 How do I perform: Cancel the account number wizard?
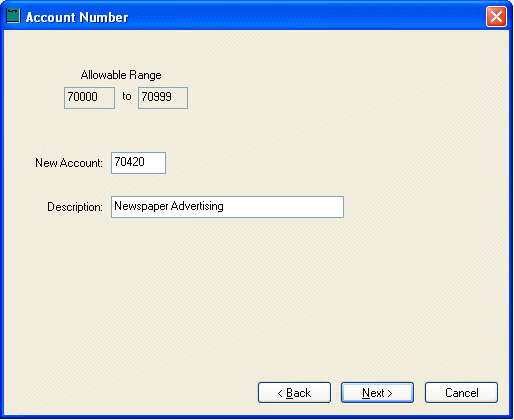[x=461, y=393]
